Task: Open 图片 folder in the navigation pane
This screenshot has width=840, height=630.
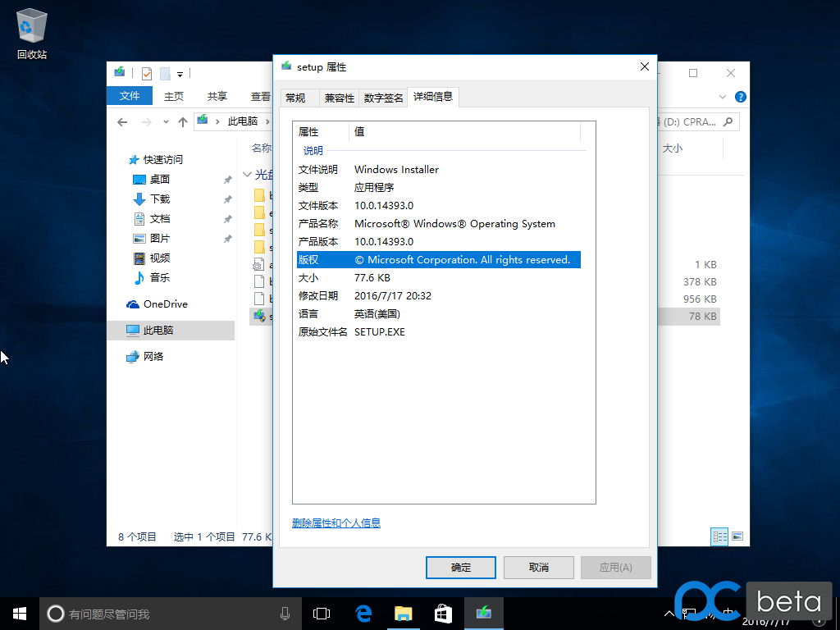Action: pos(160,239)
